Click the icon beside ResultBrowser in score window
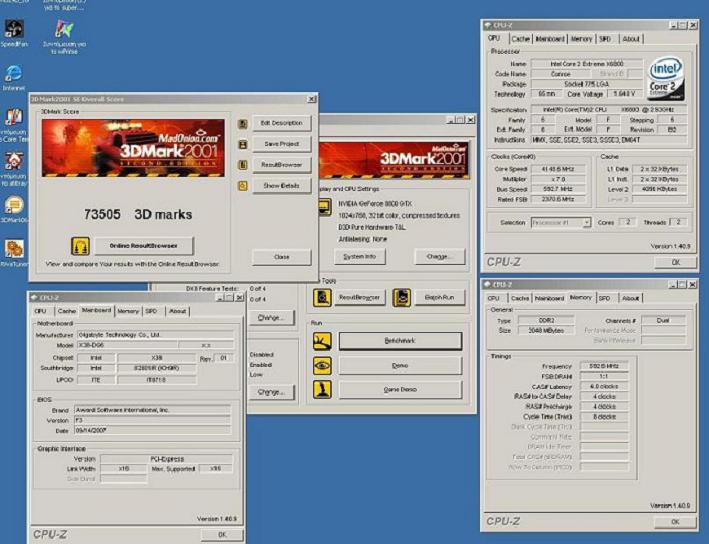 click(x=243, y=165)
